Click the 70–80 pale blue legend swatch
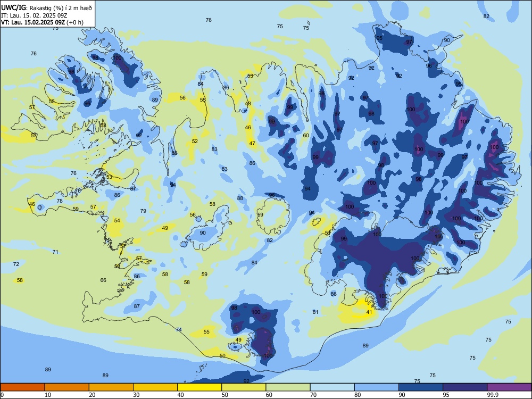 [x=332, y=387]
